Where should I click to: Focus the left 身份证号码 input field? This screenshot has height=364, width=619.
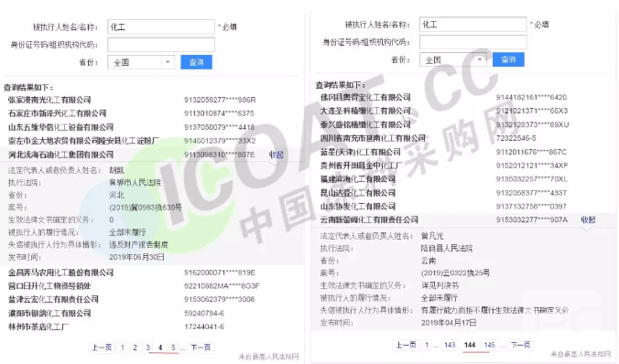point(161,44)
